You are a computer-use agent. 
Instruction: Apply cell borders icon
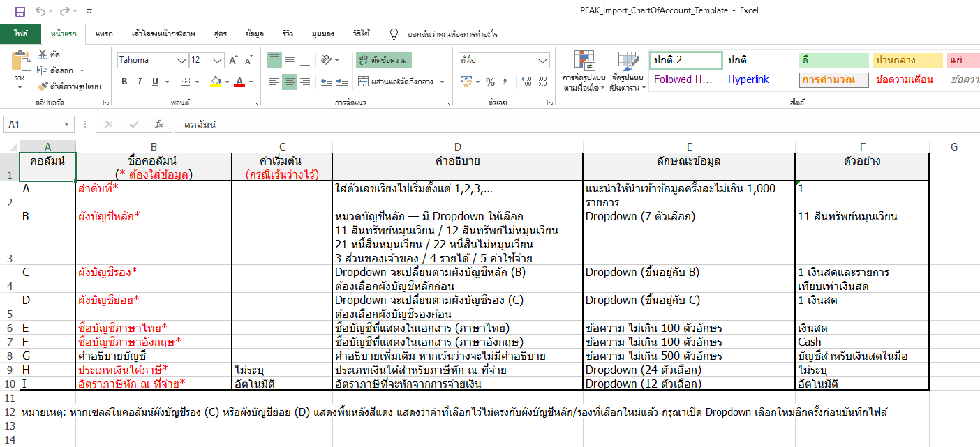pos(184,82)
